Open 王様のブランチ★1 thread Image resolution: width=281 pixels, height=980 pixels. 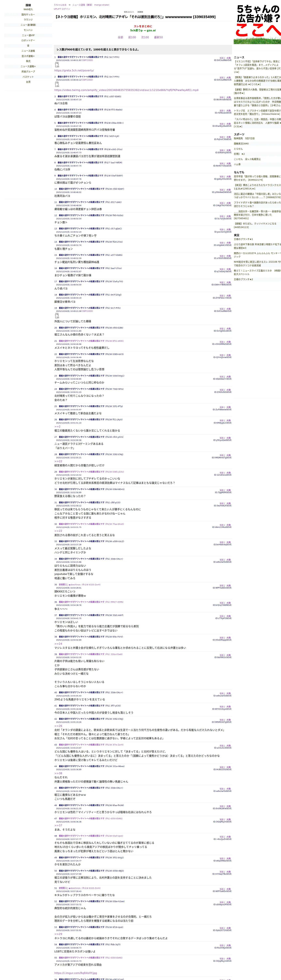pos(243,239)
